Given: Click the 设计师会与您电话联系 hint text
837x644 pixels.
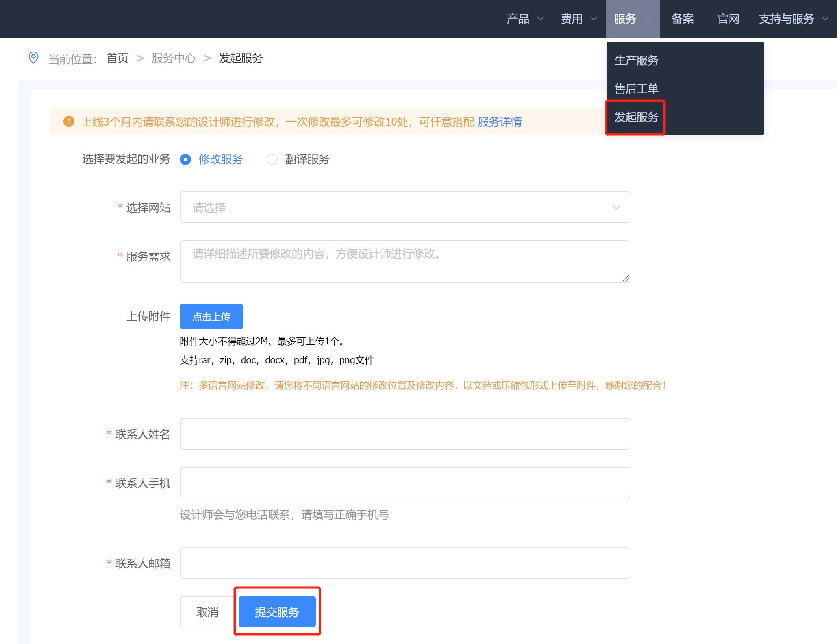Looking at the screenshot, I should coord(285,514).
